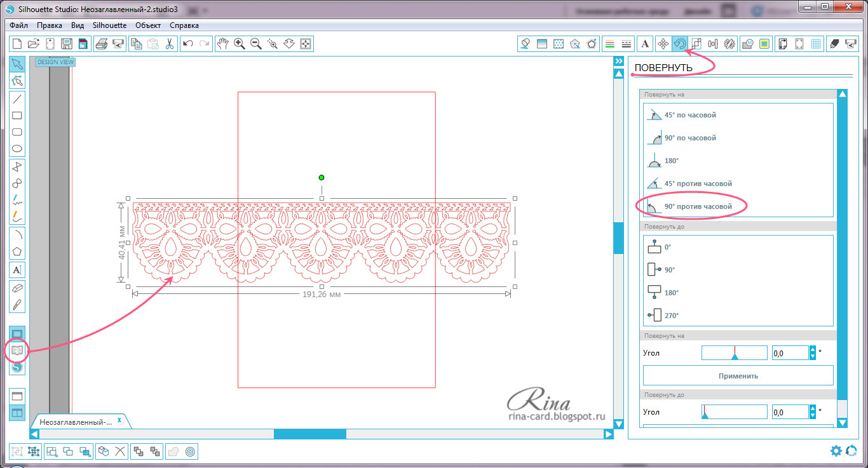Select the Knife tool

18,304
